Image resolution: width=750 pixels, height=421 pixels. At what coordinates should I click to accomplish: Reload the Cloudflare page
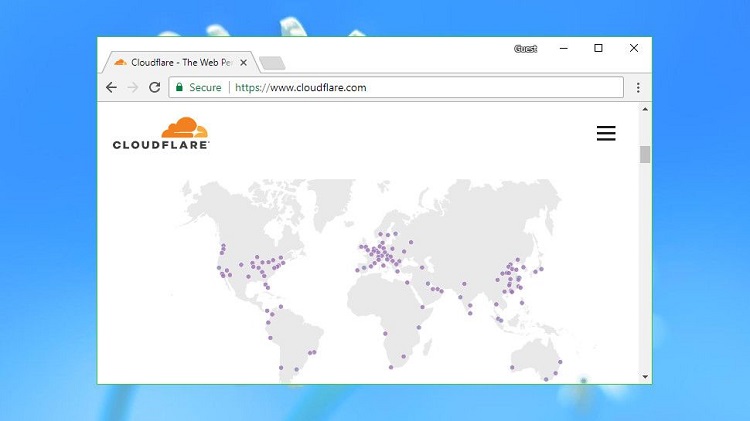click(x=154, y=88)
